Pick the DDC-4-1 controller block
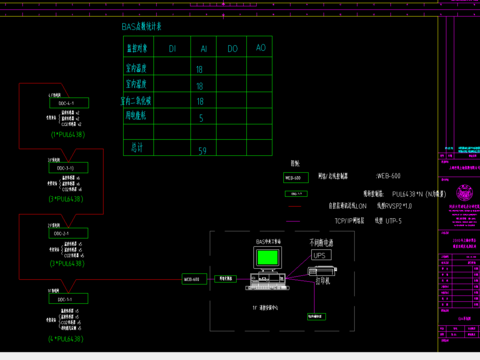 pyautogui.click(x=69, y=103)
